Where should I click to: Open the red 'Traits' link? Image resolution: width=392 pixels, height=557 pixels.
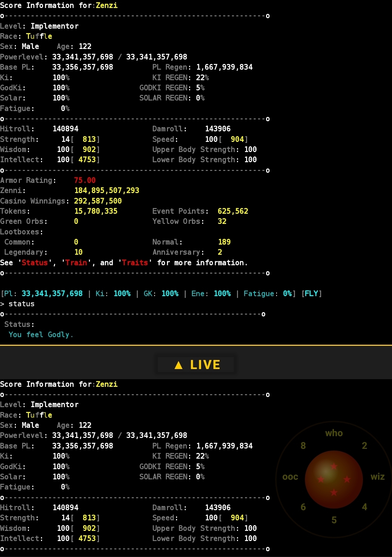pyautogui.click(x=135, y=262)
